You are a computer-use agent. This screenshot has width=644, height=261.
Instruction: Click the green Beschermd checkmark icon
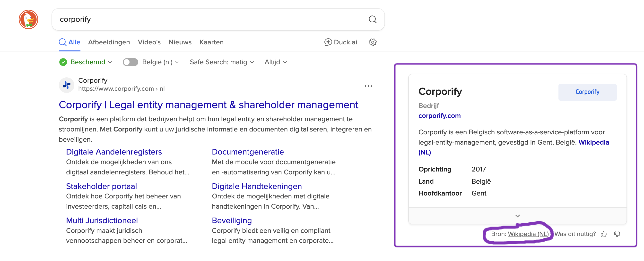(x=63, y=62)
